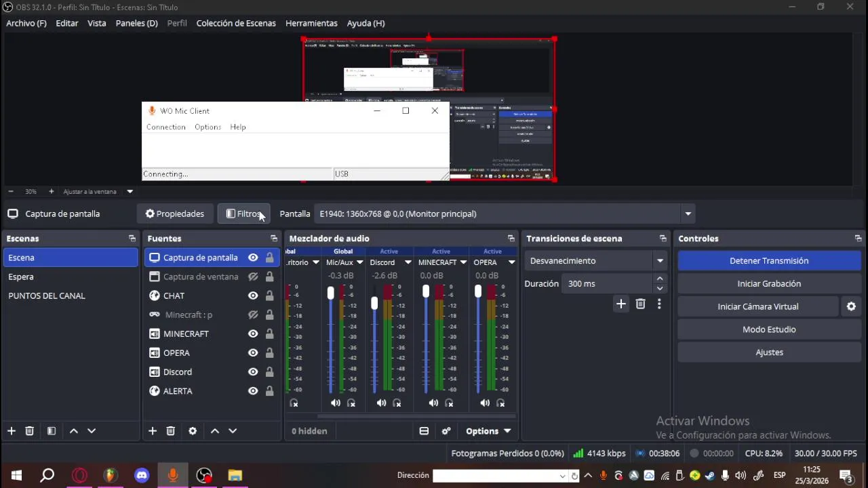Hide the OPERA source
The width and height of the screenshot is (868, 488).
click(253, 352)
